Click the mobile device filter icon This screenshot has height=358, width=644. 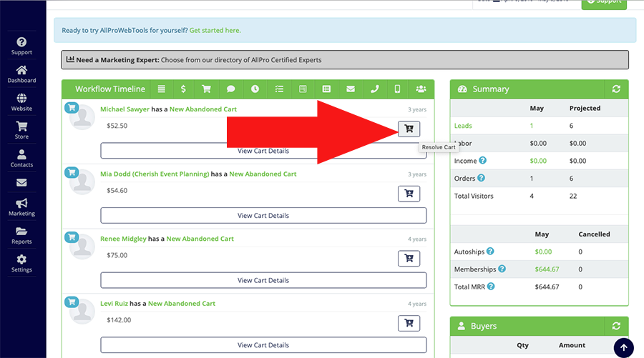tap(397, 89)
